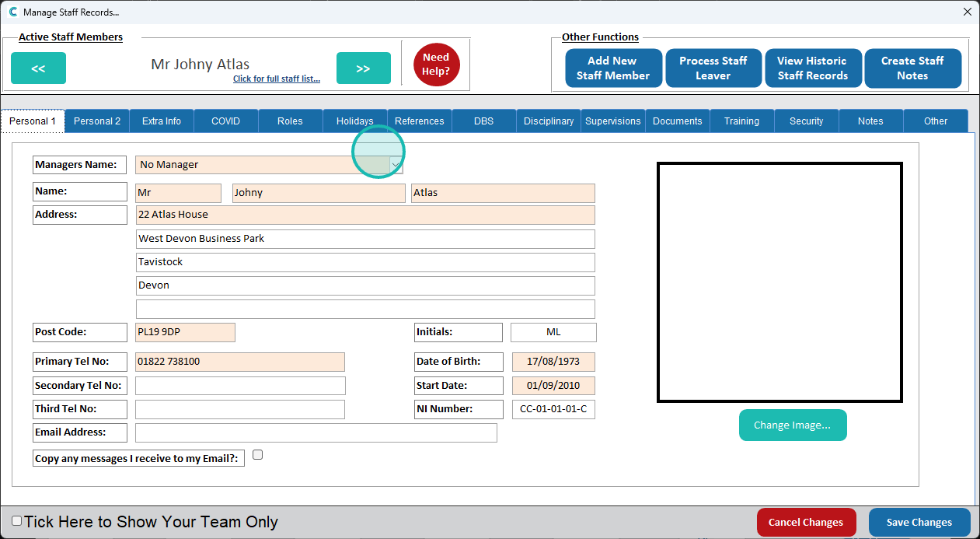The height and width of the screenshot is (539, 980).
Task: Open the COVID tab
Action: (226, 121)
